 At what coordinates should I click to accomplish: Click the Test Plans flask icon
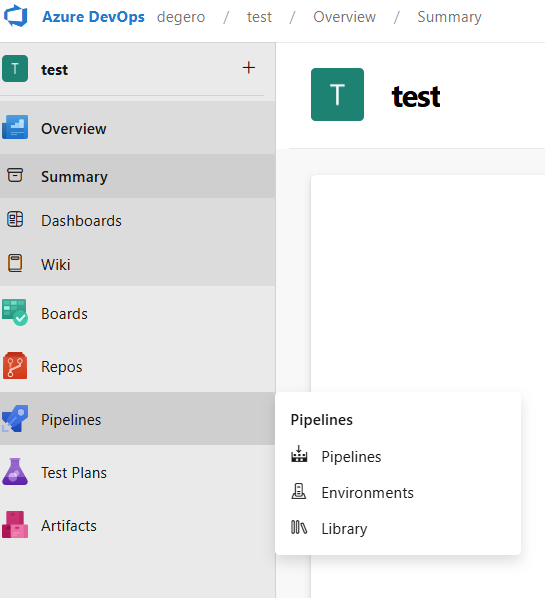pyautogui.click(x=15, y=471)
